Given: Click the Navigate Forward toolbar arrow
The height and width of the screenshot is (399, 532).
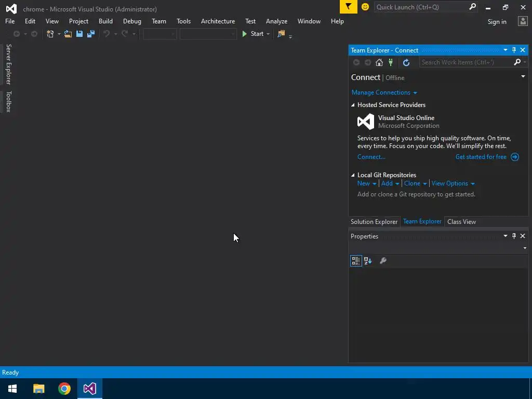Looking at the screenshot, I should point(34,34).
